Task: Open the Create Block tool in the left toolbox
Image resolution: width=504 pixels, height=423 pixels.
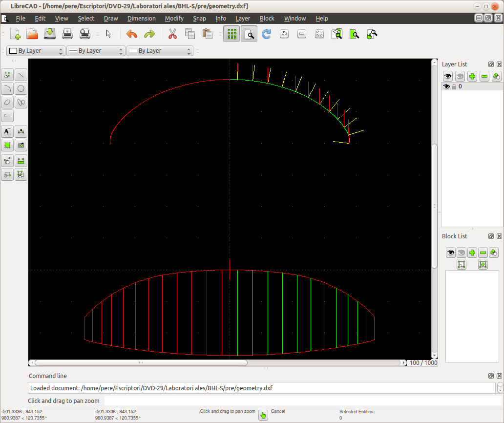Action: pyautogui.click(x=7, y=174)
